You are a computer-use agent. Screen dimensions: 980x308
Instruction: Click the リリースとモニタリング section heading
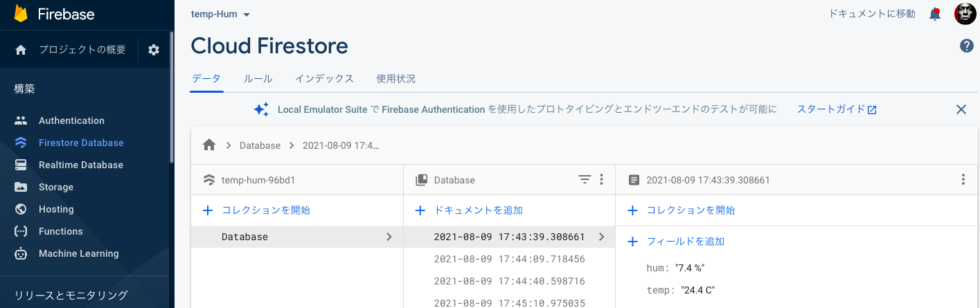71,296
